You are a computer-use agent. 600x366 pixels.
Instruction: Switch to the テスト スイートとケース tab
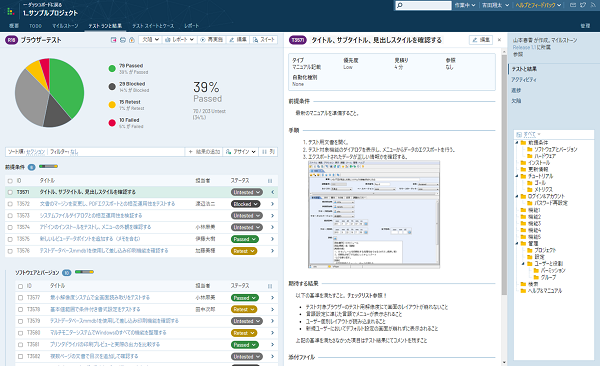point(153,26)
